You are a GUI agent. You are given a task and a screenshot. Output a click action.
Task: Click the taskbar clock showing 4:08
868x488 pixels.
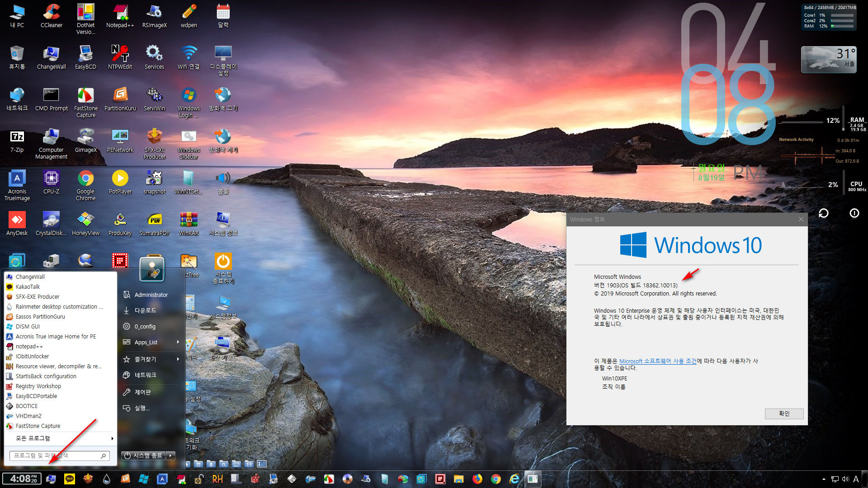point(22,479)
